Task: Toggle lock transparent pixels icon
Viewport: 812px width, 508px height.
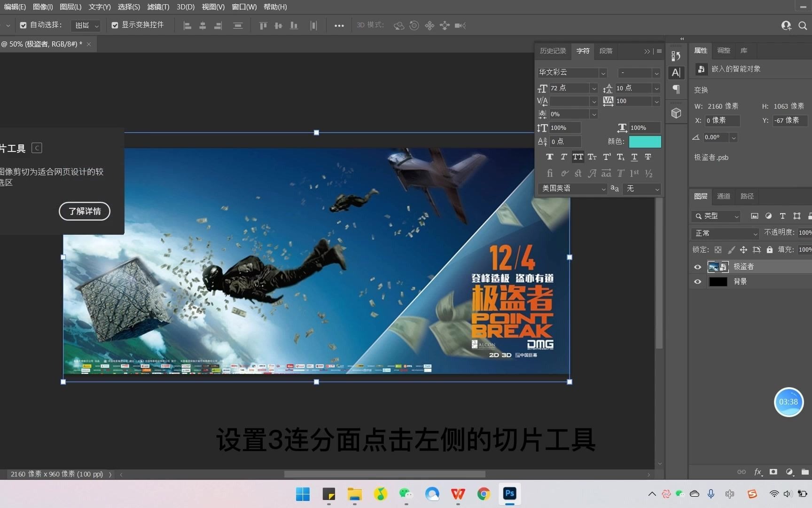Action: tap(718, 250)
